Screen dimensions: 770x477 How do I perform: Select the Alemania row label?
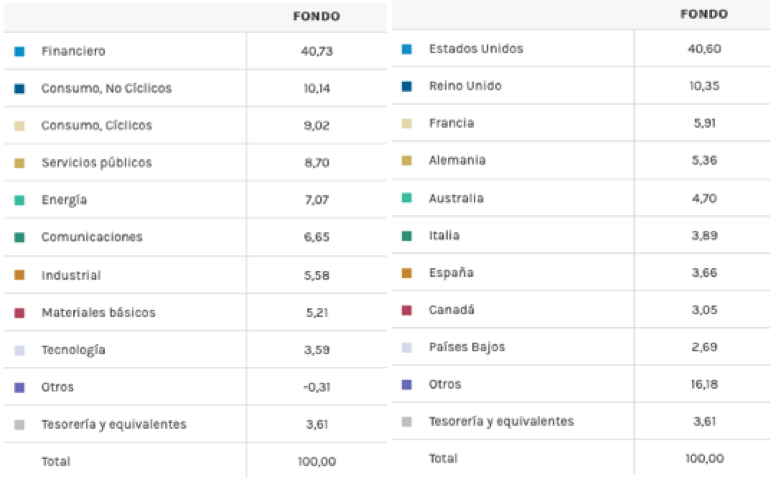[457, 160]
